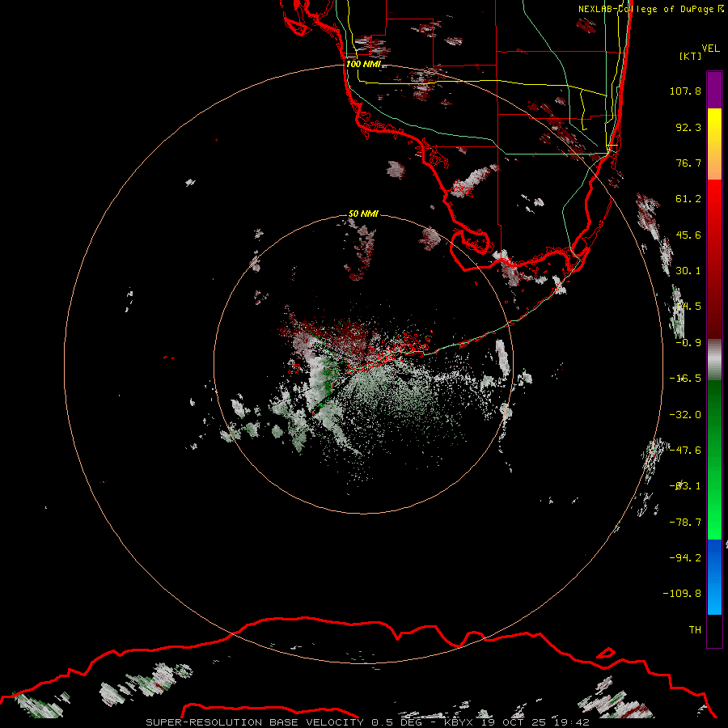728x728 pixels.
Task: Click the -109.8 velocity scale value
Action: 682,594
